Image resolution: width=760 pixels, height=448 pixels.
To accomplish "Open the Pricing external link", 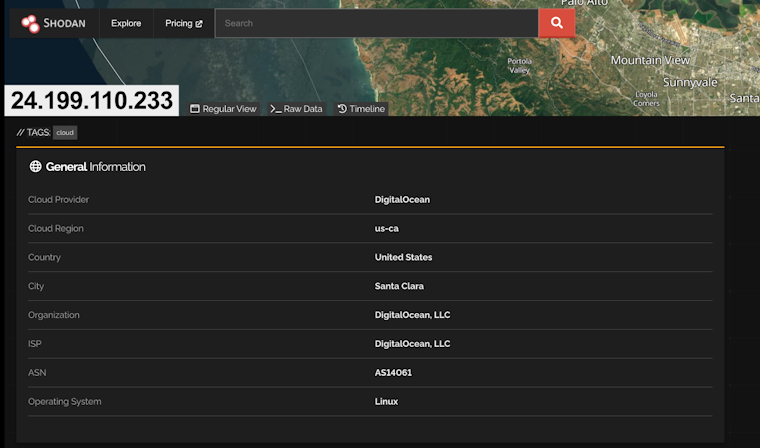I will (x=184, y=23).
